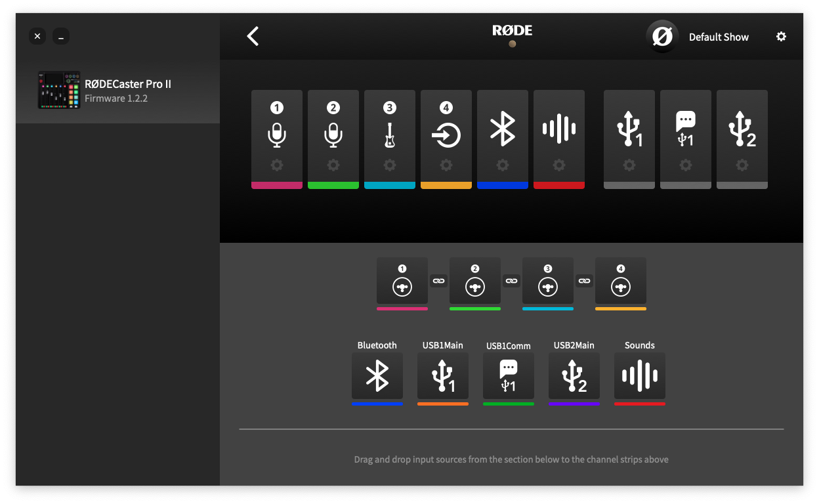Select channel strip 2 microphone icon
Screen dimensions: 819x504
[333, 135]
